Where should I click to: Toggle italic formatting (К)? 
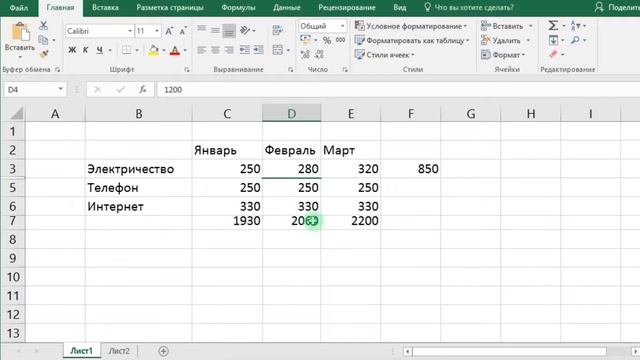point(85,50)
